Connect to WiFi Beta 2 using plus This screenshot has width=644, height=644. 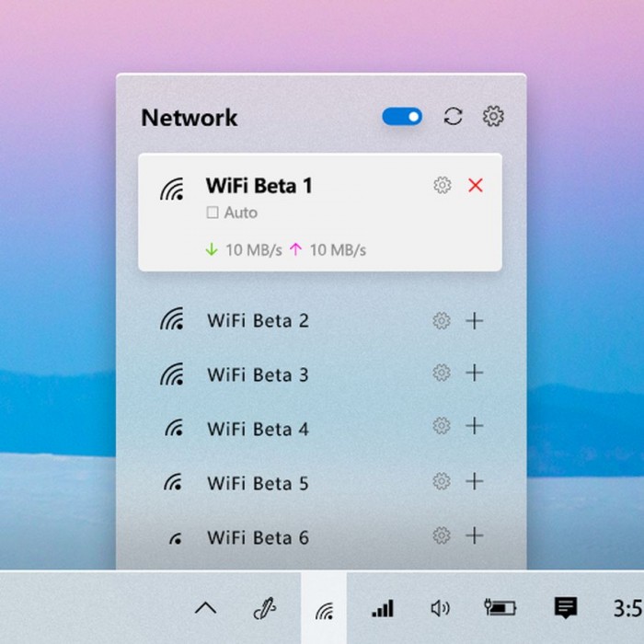click(475, 321)
